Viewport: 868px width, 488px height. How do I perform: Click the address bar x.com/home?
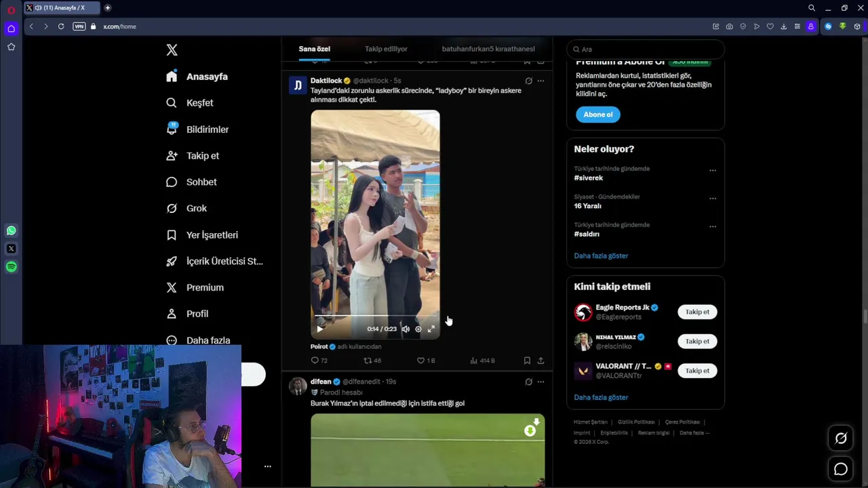pyautogui.click(x=119, y=26)
